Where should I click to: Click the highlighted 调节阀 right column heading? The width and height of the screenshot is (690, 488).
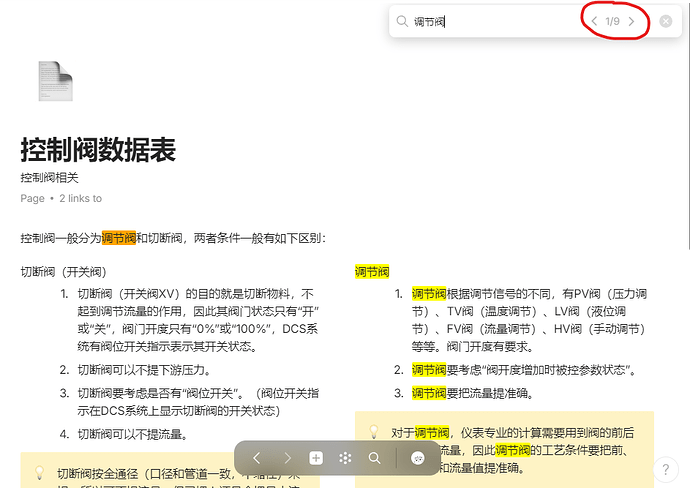[372, 272]
